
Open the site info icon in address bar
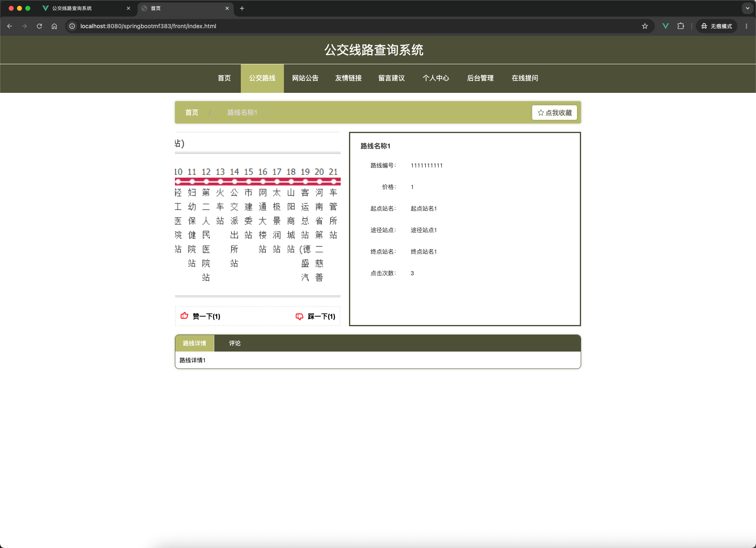[x=72, y=26]
